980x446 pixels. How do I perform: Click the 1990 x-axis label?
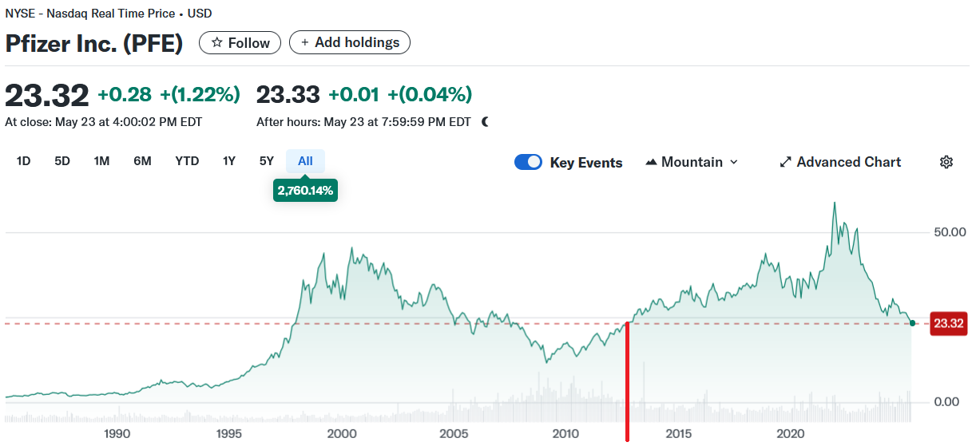click(x=117, y=433)
